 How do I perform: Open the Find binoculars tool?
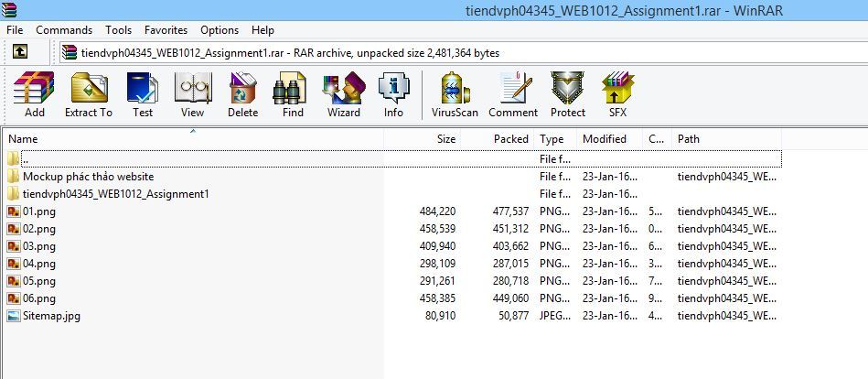coord(290,88)
